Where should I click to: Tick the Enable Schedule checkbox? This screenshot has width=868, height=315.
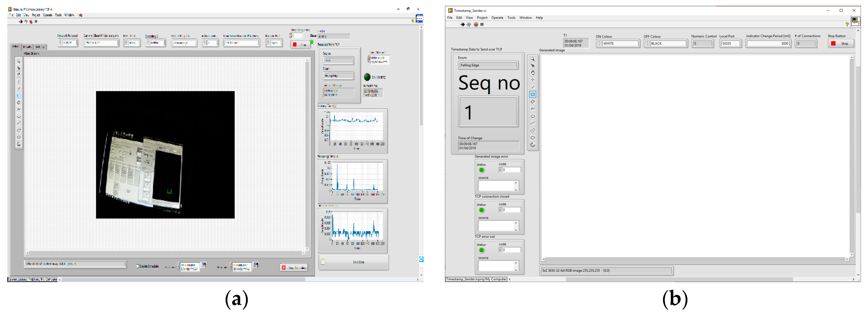pyautogui.click(x=138, y=266)
